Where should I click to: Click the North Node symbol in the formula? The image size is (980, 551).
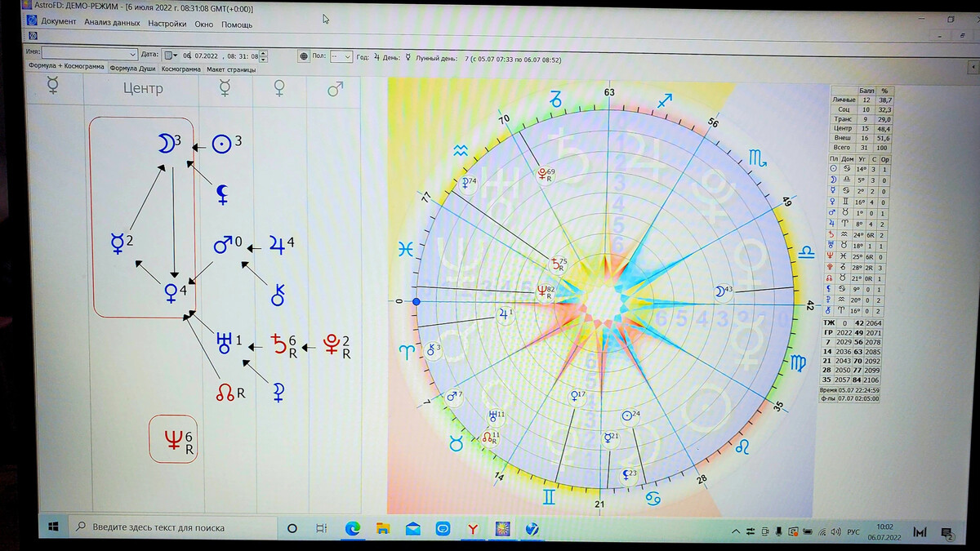click(224, 393)
